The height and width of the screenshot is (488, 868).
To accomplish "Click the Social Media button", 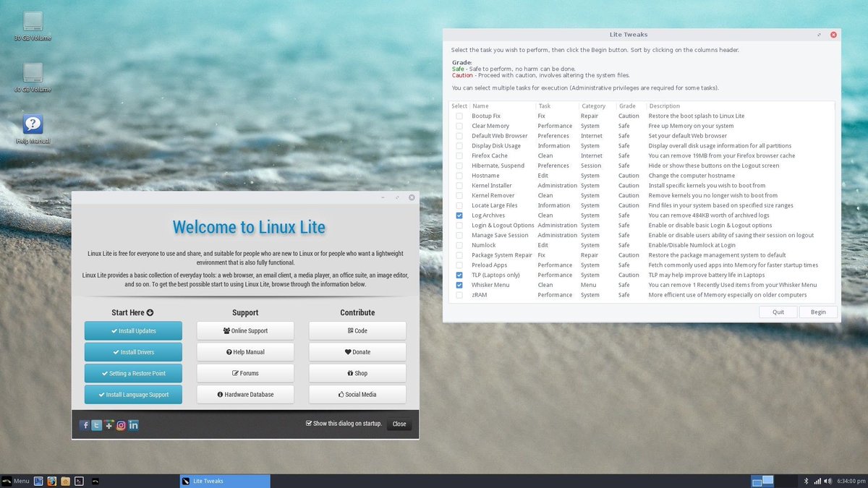I will tap(357, 395).
